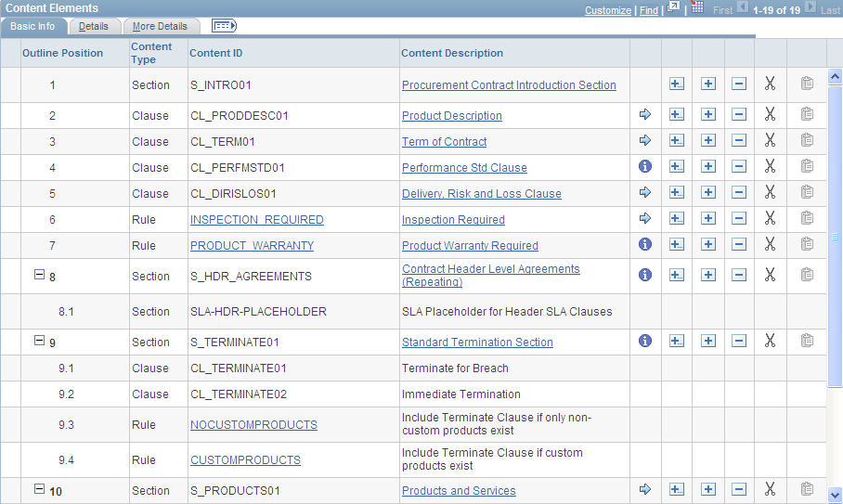This screenshot has height=504, width=843.
Task: Open the More Details tab
Action: (161, 26)
